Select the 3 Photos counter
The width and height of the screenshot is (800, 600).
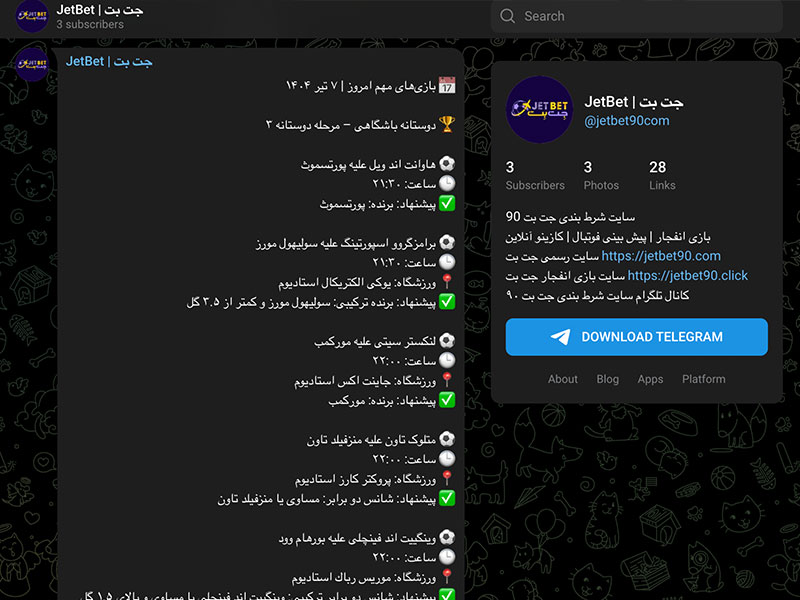(601, 175)
